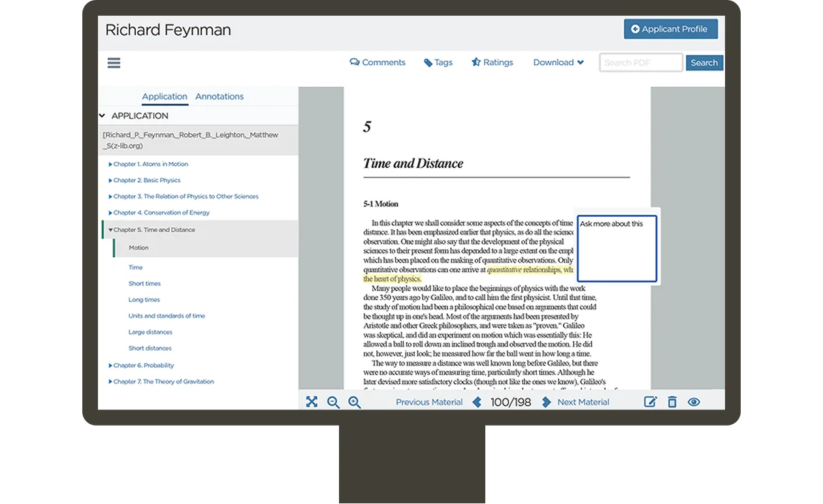Expand Chapter 2. Basic Physics
The height and width of the screenshot is (504, 823).
(x=110, y=180)
